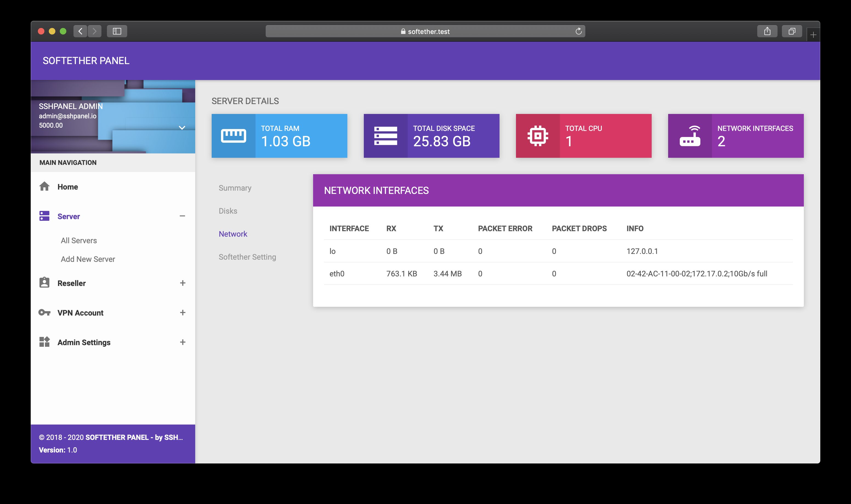Toggle the browser sidebar button
The height and width of the screenshot is (504, 851).
coord(117,31)
